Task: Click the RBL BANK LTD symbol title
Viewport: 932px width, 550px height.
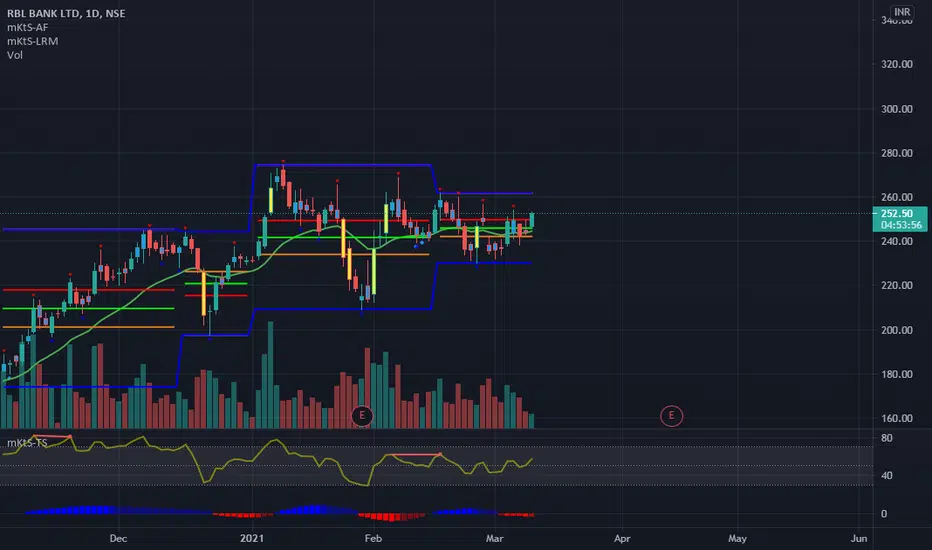Action: pos(66,13)
